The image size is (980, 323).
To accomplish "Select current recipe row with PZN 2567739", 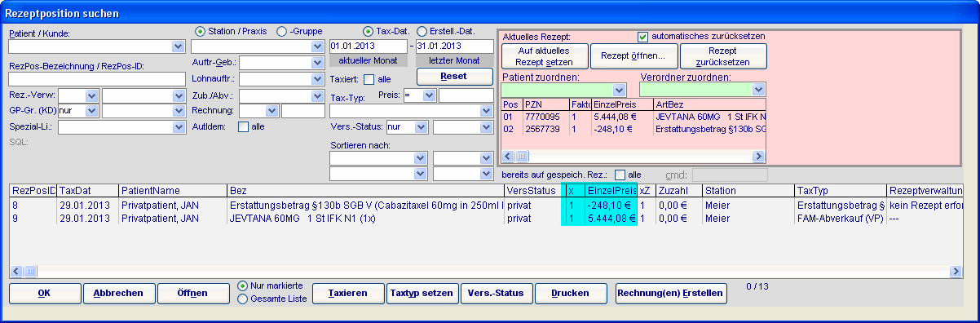I will click(x=633, y=128).
